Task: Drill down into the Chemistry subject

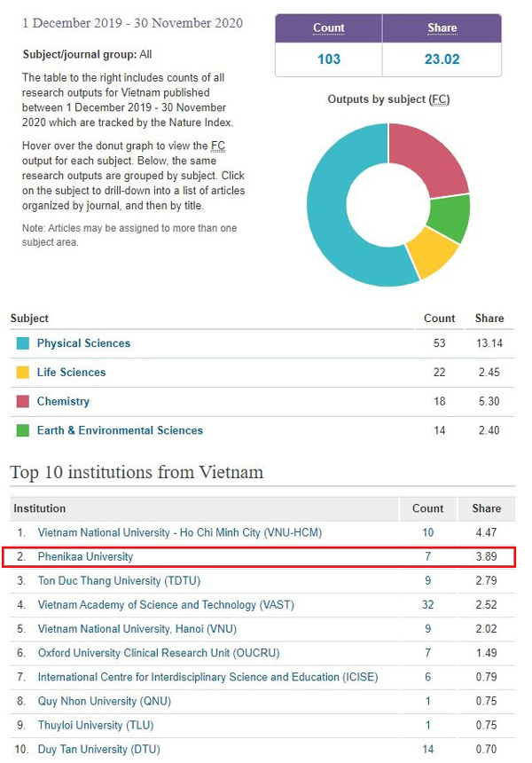Action: (63, 402)
